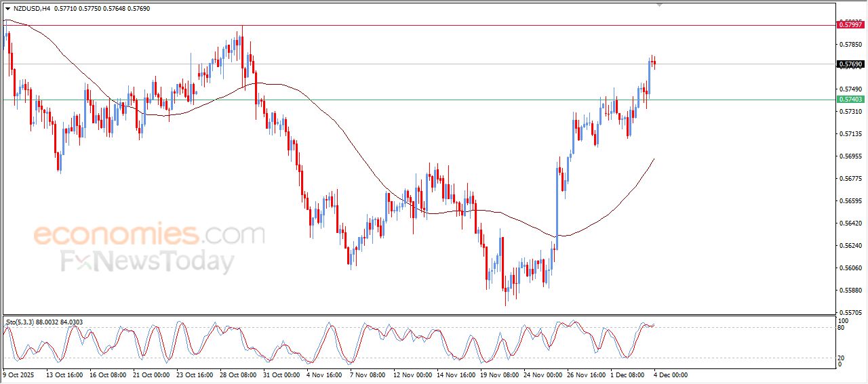Click the 19 Nov 08:00 time label
868x384 pixels.
pyautogui.click(x=498, y=374)
